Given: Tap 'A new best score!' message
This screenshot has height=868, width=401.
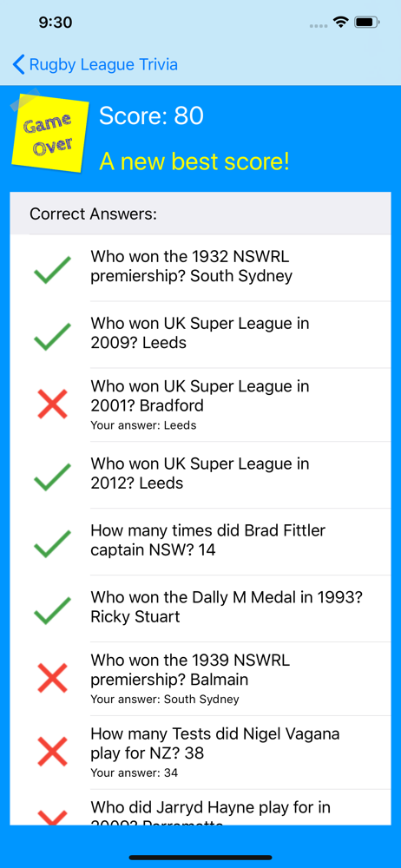Looking at the screenshot, I should click(x=194, y=161).
